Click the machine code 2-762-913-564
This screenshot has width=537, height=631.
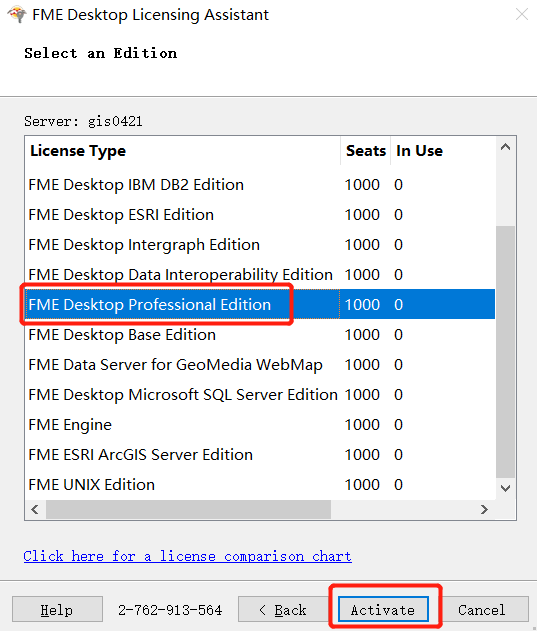(170, 610)
